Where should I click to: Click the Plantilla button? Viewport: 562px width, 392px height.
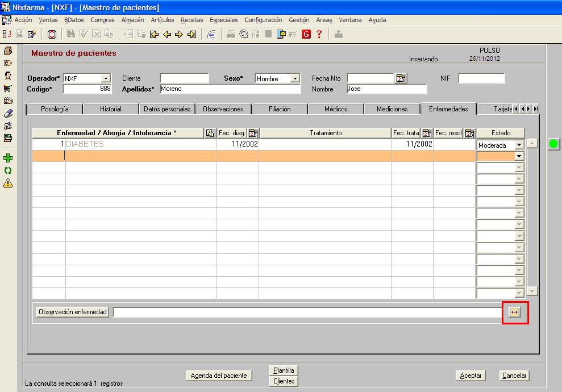(x=284, y=370)
